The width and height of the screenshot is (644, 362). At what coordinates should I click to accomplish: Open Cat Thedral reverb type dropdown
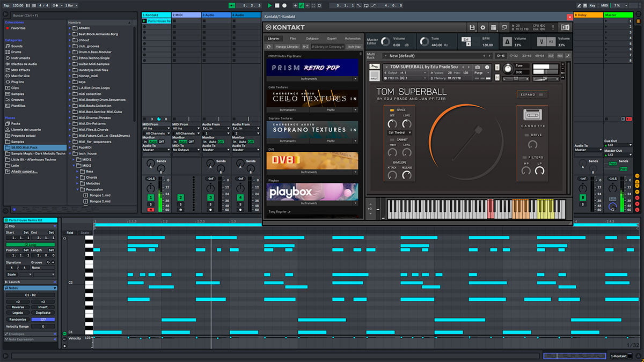pyautogui.click(x=400, y=132)
